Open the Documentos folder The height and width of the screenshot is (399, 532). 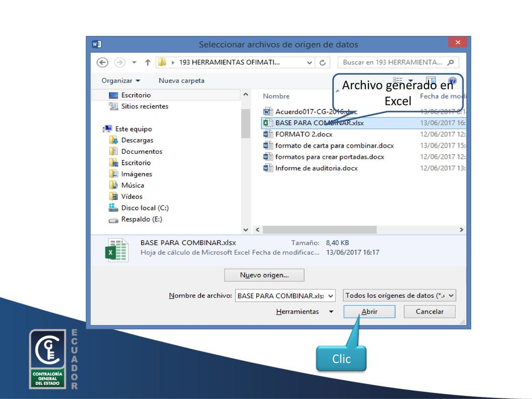tap(141, 151)
